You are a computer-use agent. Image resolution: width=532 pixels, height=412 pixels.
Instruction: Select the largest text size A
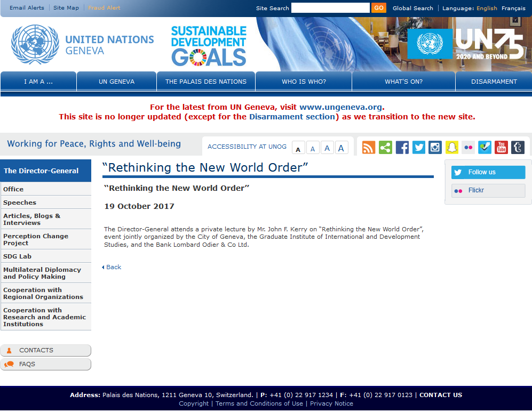pyautogui.click(x=342, y=148)
